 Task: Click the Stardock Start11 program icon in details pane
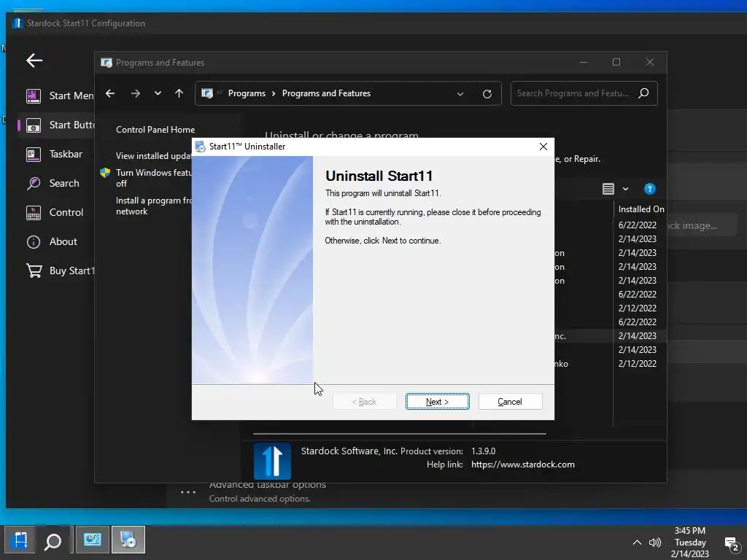(x=272, y=461)
